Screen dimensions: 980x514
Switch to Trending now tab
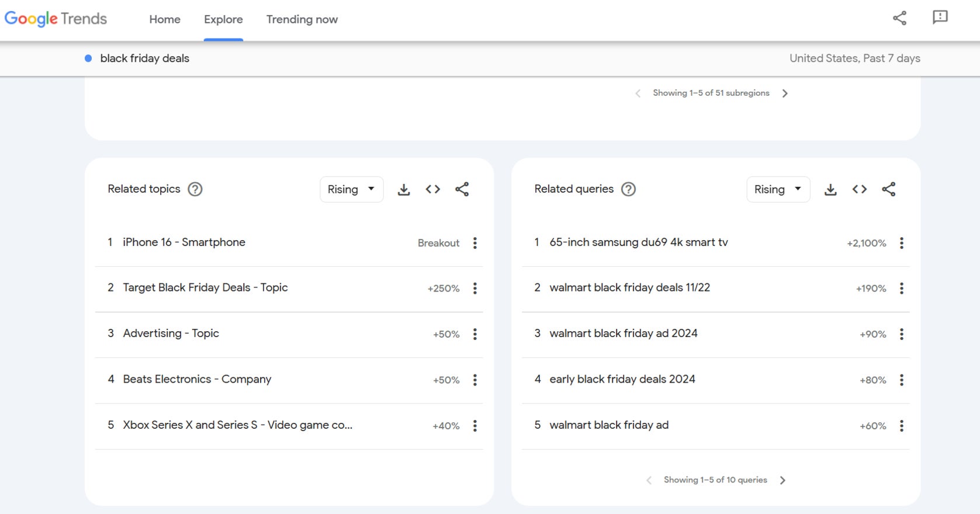click(302, 19)
